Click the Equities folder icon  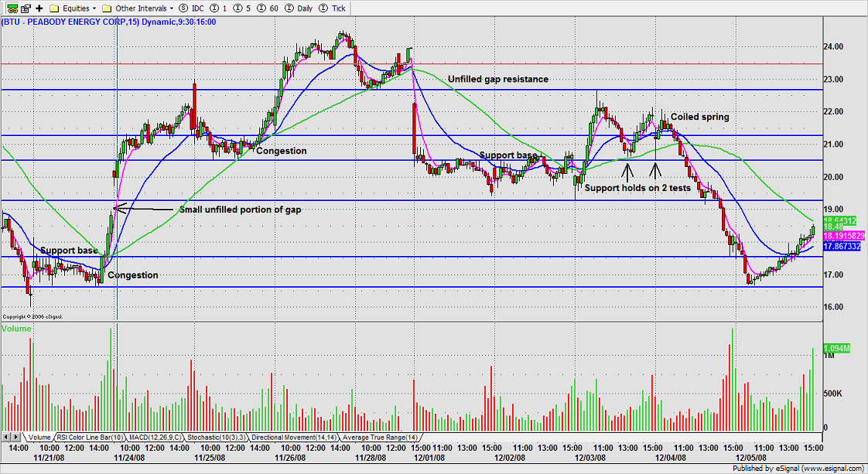tap(54, 9)
